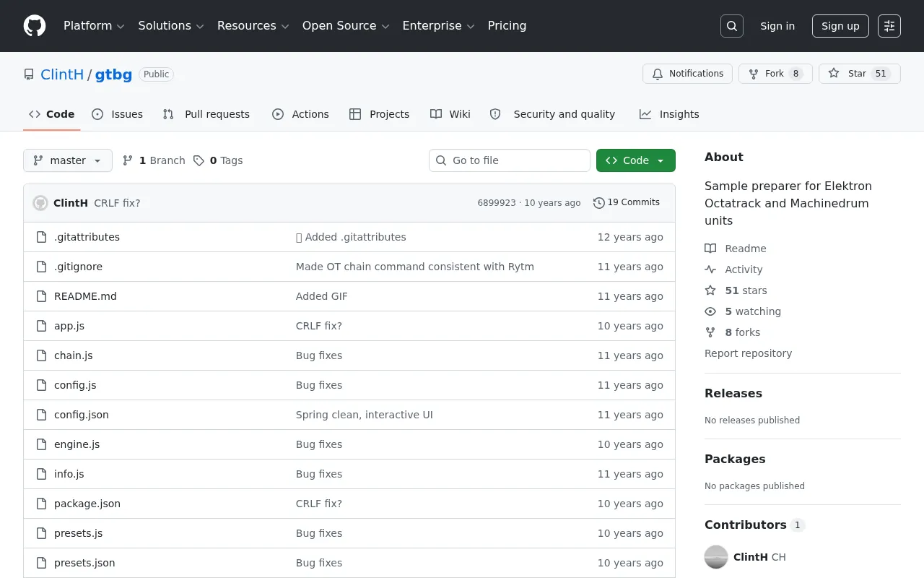Open the 'Added GIF' commit message
924x578 pixels.
click(322, 296)
